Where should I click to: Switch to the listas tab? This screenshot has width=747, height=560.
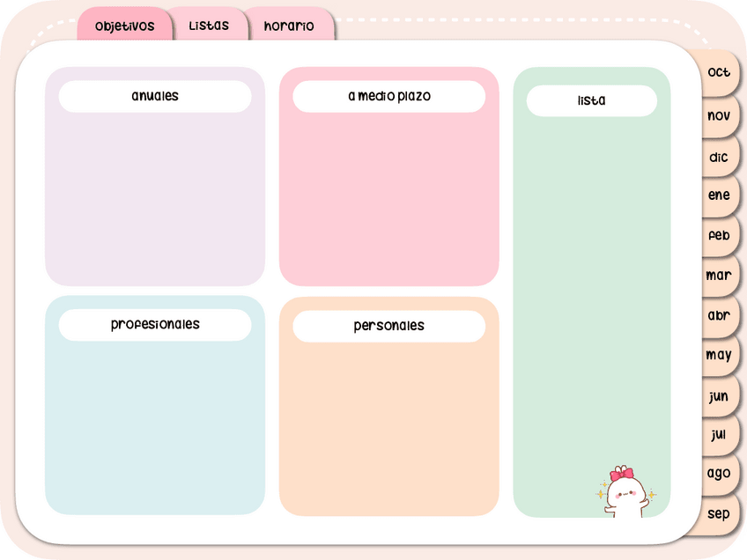pos(209,25)
